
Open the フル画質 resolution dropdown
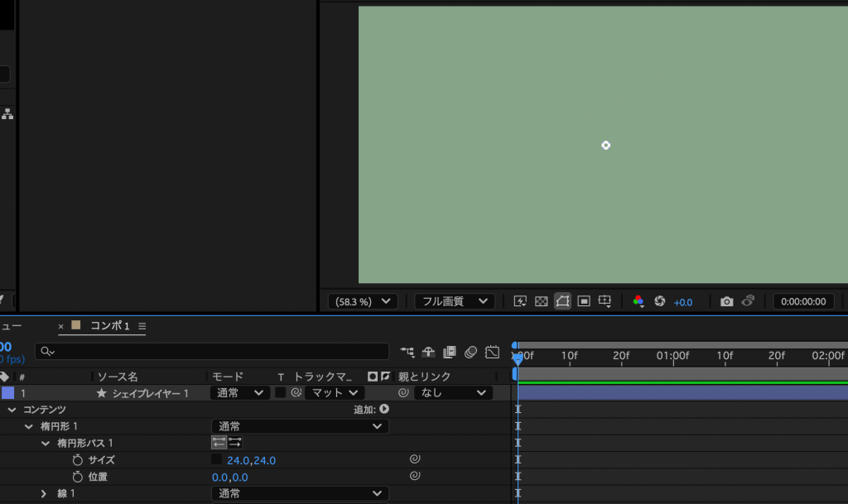[x=455, y=301]
